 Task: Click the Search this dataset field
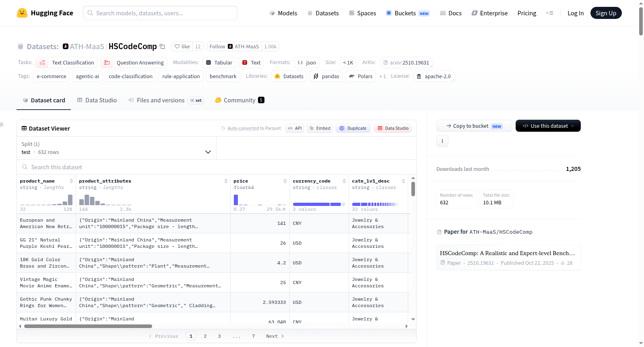point(217,167)
